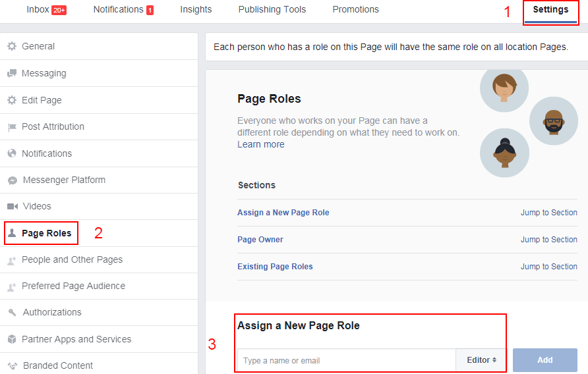Click the flag icon beside Post Attribution
Image resolution: width=588 pixels, height=374 pixels.
[11, 127]
